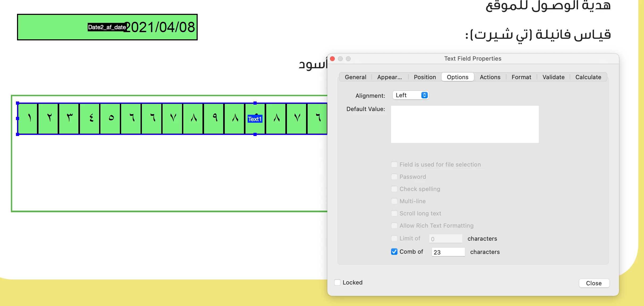
Task: Click the left-middle blue resize handle
Action: click(18, 118)
